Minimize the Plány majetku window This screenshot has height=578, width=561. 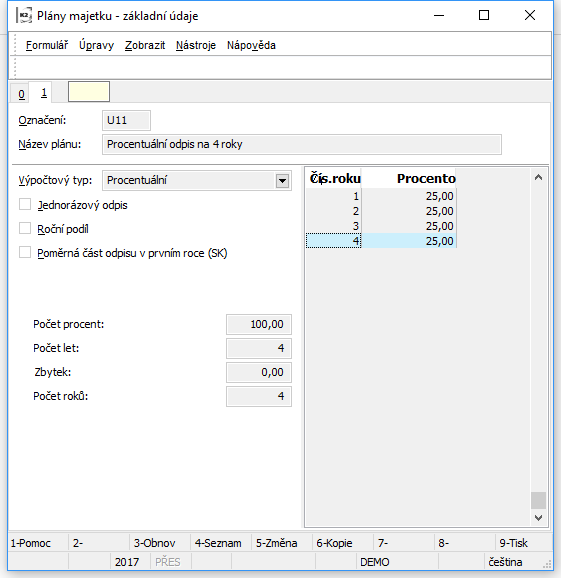point(439,15)
